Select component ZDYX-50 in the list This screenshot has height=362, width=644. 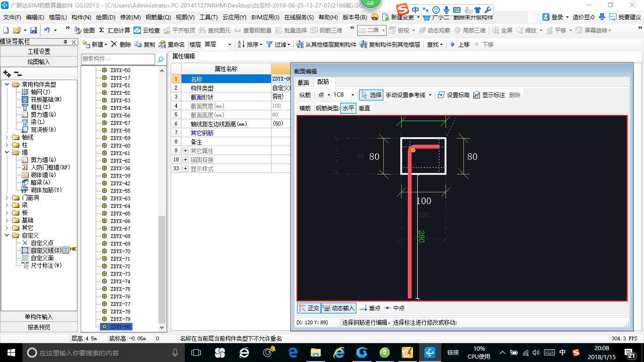click(120, 70)
